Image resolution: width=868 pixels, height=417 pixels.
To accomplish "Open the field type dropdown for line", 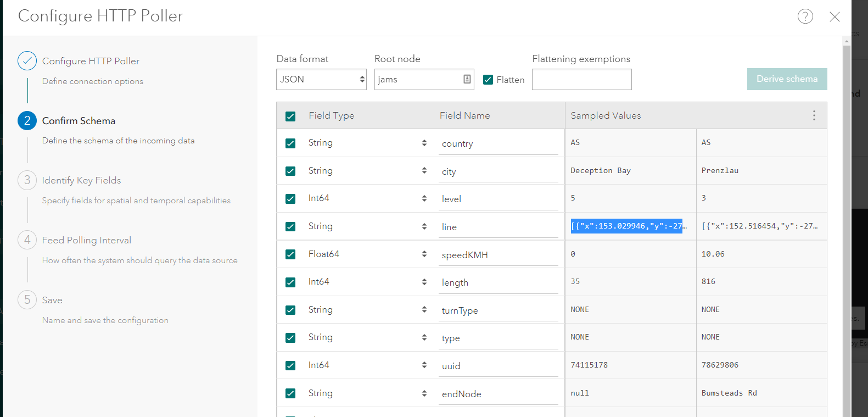I will 367,226.
